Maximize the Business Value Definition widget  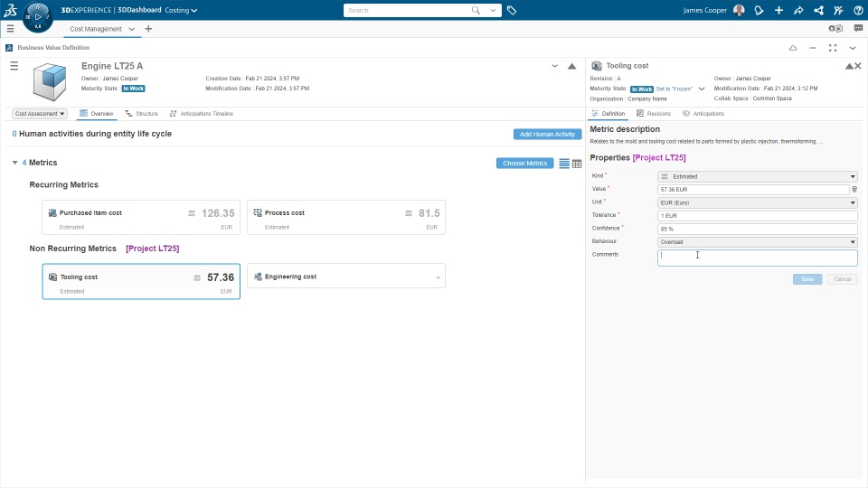click(x=833, y=48)
